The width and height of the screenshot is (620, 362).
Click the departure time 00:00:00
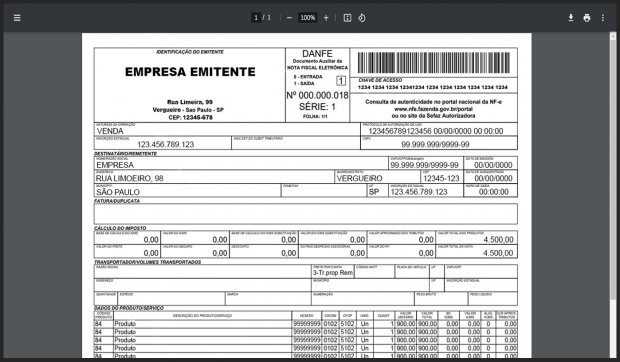493,192
